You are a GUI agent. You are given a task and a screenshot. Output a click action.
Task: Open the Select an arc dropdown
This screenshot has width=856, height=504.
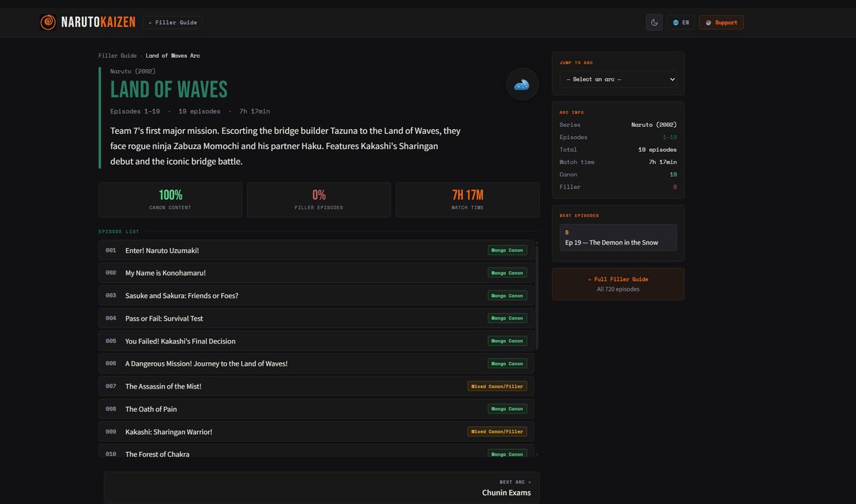(x=618, y=79)
